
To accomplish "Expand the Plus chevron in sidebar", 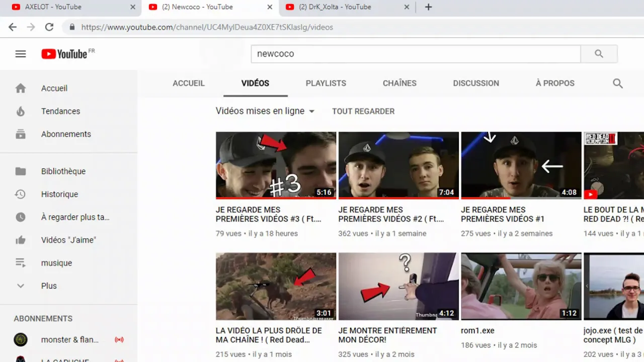I will click(21, 286).
